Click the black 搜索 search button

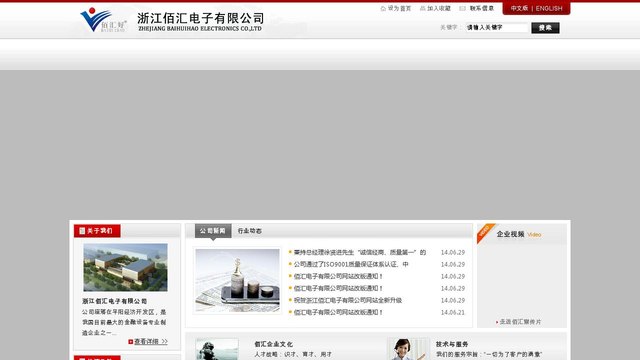(x=545, y=28)
